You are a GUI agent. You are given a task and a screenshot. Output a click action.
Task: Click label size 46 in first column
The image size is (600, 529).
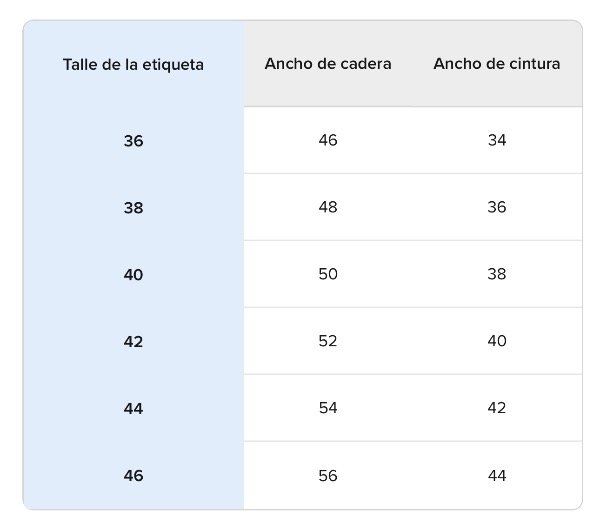coord(133,476)
